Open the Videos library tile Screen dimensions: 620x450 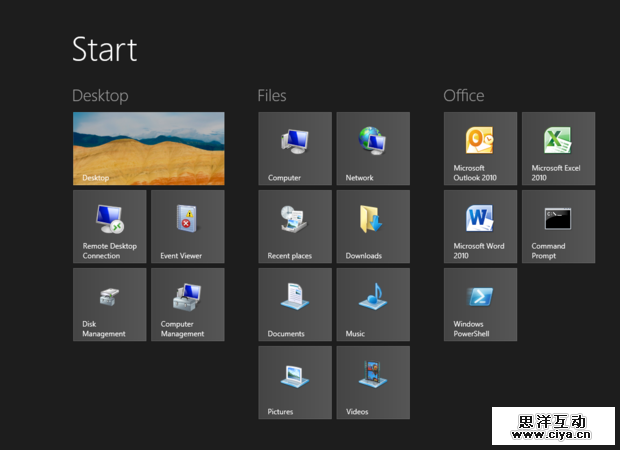[x=373, y=382]
